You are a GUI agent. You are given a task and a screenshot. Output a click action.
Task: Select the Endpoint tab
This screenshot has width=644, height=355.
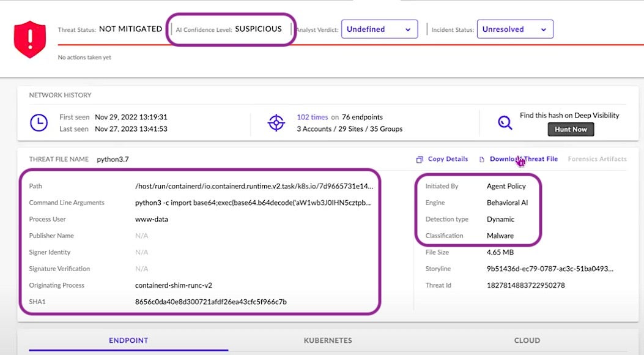(x=128, y=340)
